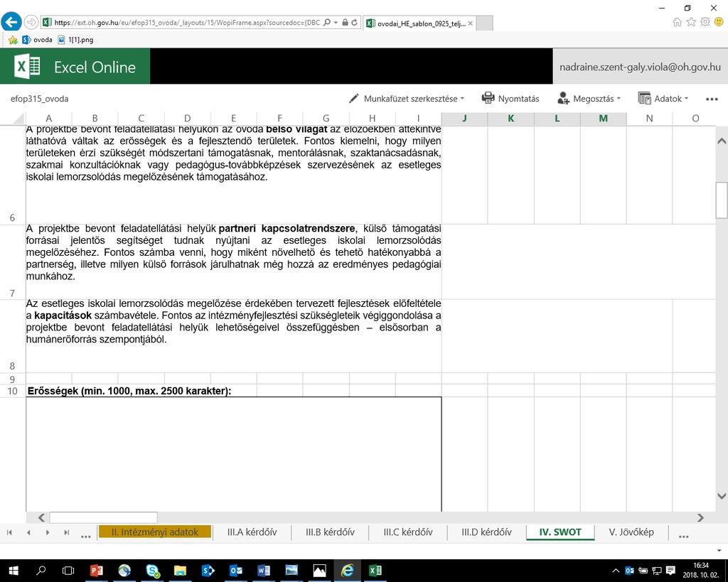Image resolution: width=728 pixels, height=582 pixels.
Task: Click the vertical scrollbar up arrow
Action: [x=722, y=141]
